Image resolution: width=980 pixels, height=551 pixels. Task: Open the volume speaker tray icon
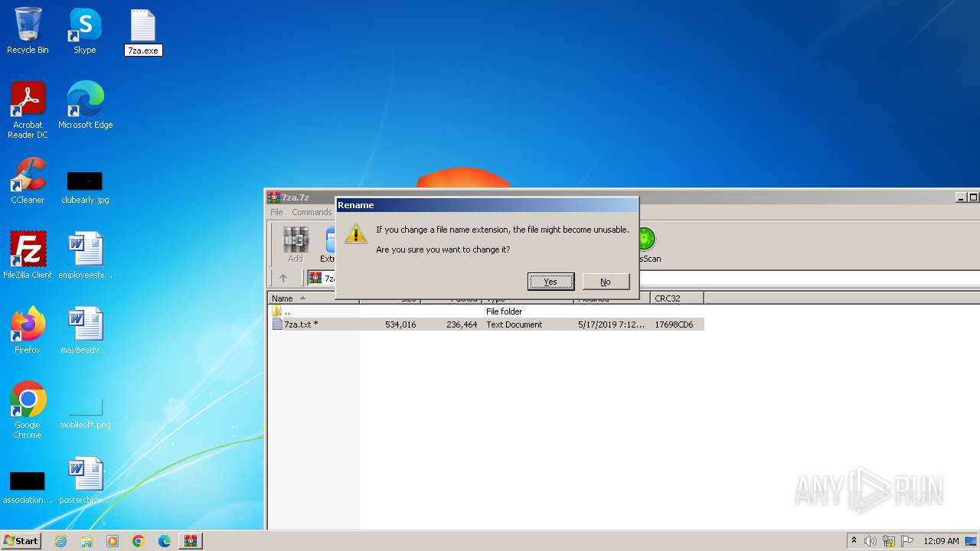[871, 541]
